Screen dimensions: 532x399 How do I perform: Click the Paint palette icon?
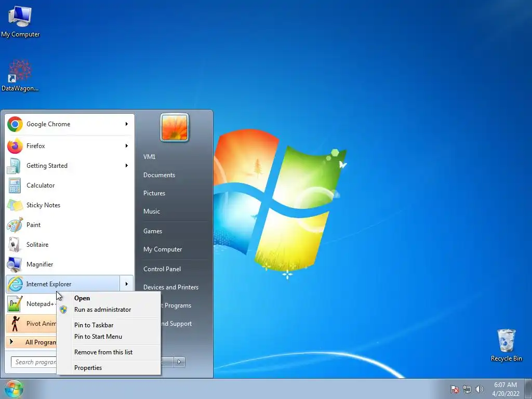(15, 225)
